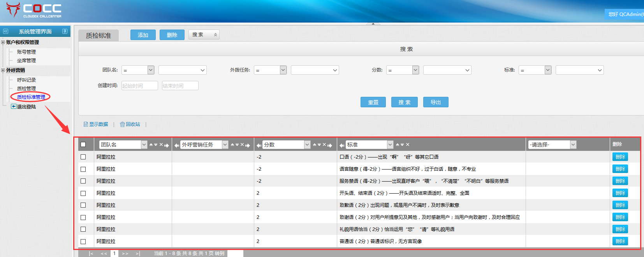Select the checkbox of the 普通话（2分）row
Screen dimensions: 644x257
click(x=83, y=241)
